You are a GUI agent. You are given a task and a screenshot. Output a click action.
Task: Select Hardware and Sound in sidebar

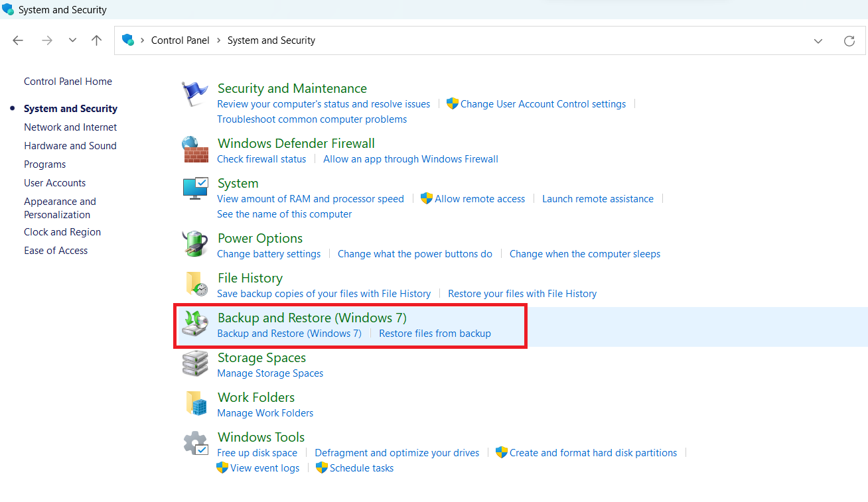[70, 146]
